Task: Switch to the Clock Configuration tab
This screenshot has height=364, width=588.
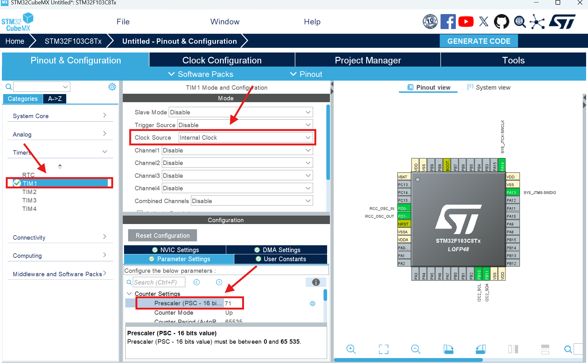Action: (x=222, y=60)
